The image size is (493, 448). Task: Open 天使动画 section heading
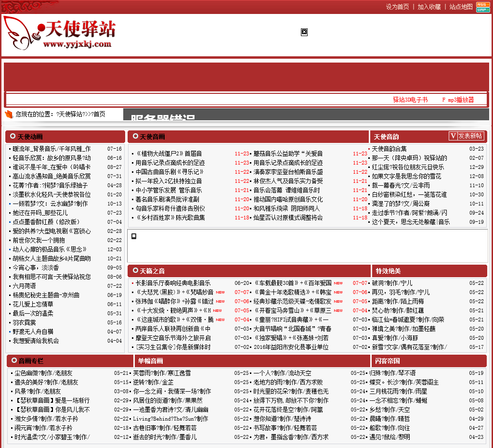(x=30, y=137)
